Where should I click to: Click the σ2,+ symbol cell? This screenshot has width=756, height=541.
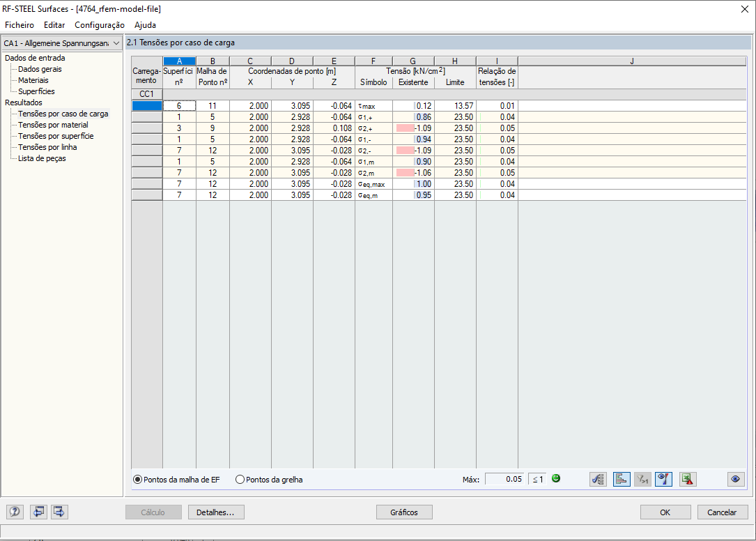click(x=373, y=128)
